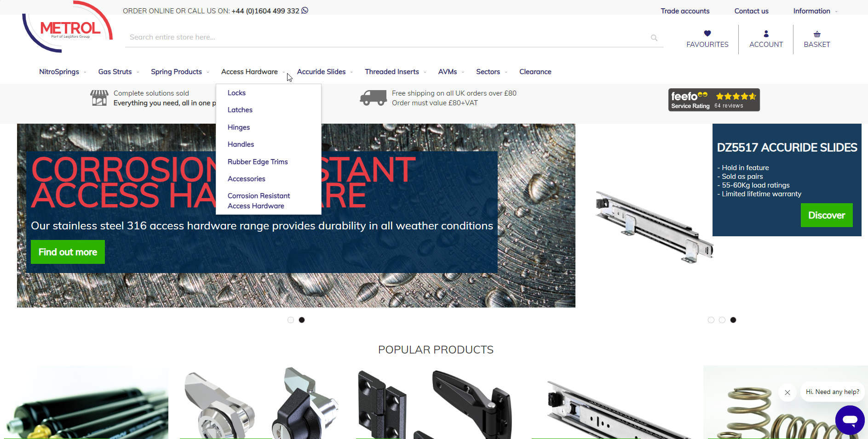Expand the NitroSprings menu
868x439 pixels.
coord(63,72)
